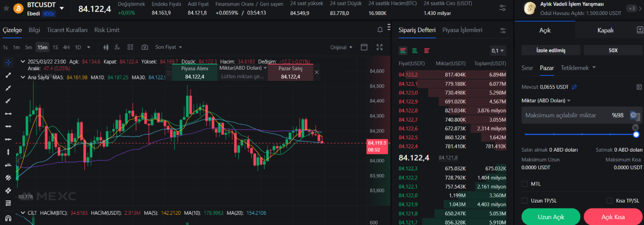Enable the Uzun TP/SL checkbox
This screenshot has width=644, height=225.
524,200
